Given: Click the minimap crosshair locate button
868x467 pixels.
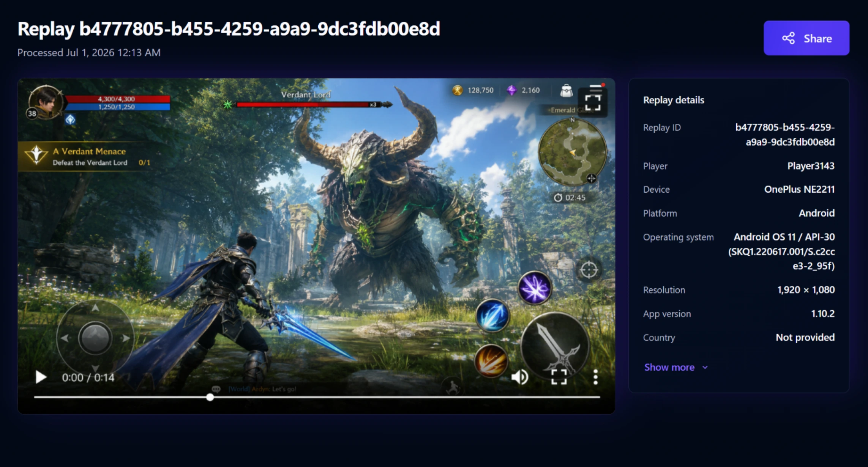Looking at the screenshot, I should [591, 178].
